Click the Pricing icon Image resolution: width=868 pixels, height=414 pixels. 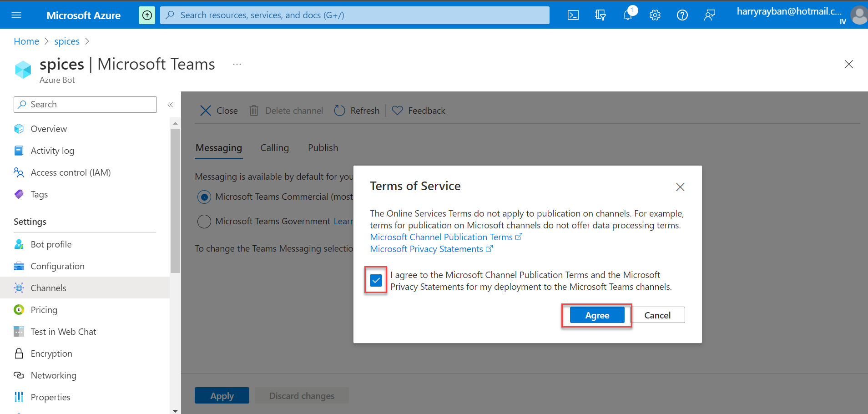point(19,310)
